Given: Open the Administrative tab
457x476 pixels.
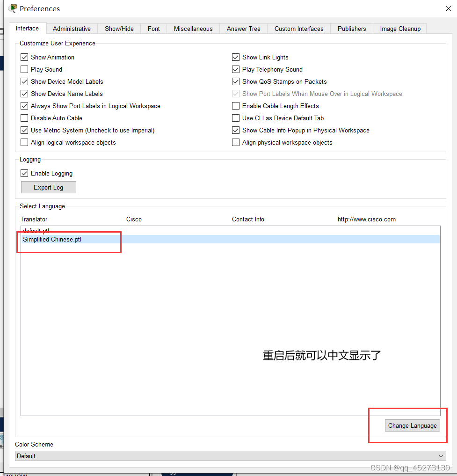Looking at the screenshot, I should click(72, 29).
